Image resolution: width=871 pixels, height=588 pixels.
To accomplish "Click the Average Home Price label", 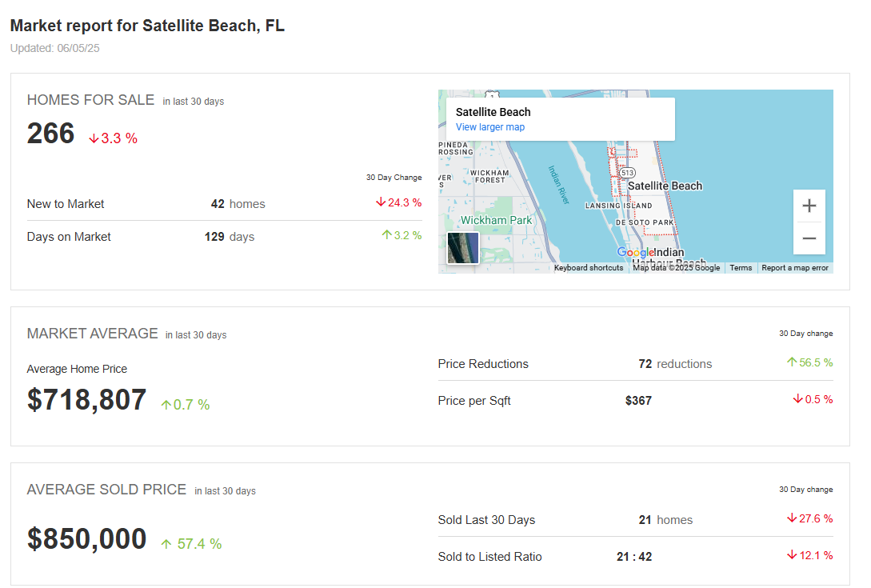I will pyautogui.click(x=77, y=369).
